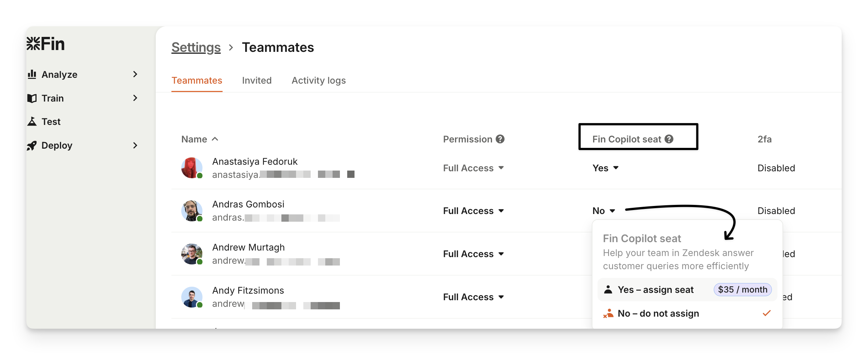Image resolution: width=868 pixels, height=355 pixels.
Task: Open the Activity logs tab
Action: click(x=318, y=80)
